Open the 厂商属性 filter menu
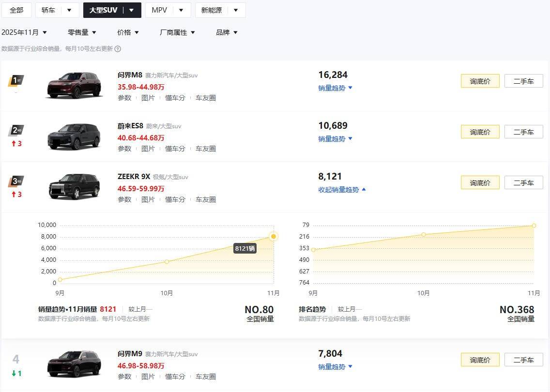The height and width of the screenshot is (392, 550). pyautogui.click(x=177, y=32)
